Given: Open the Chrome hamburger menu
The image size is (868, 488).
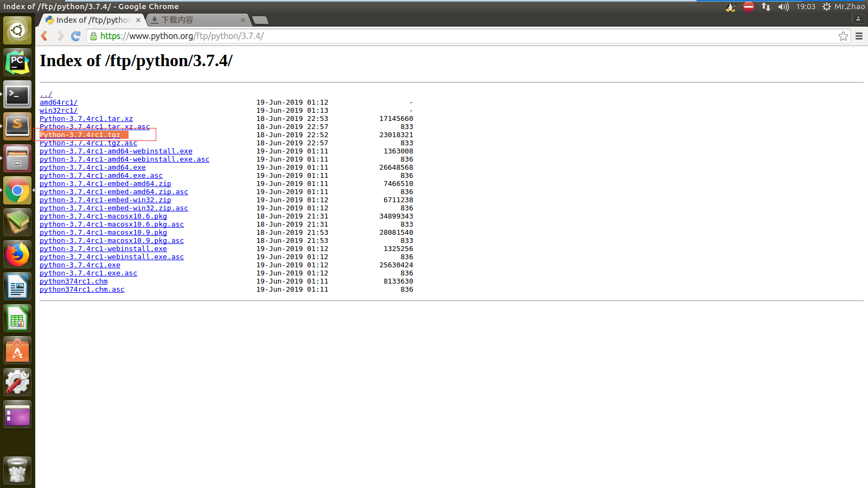Looking at the screenshot, I should pos(859,36).
